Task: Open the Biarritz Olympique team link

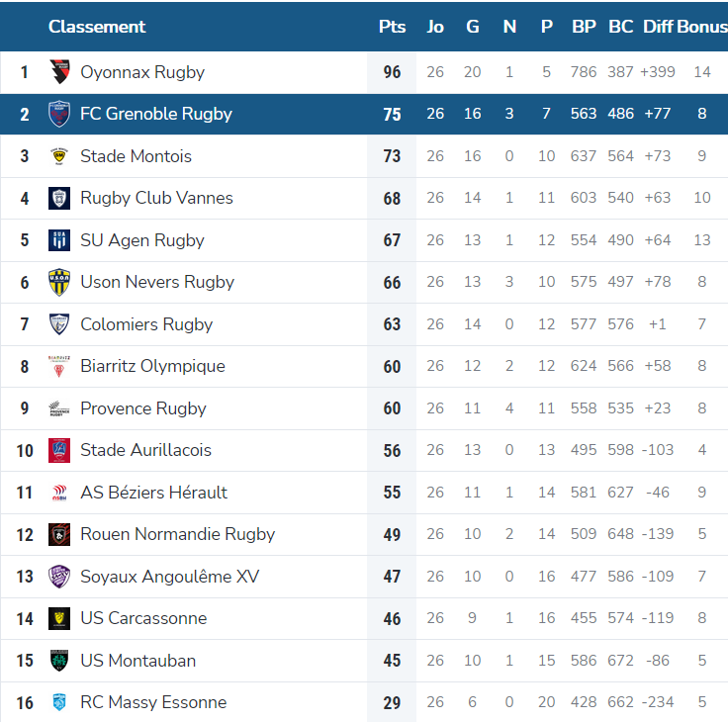Action: pyautogui.click(x=152, y=366)
